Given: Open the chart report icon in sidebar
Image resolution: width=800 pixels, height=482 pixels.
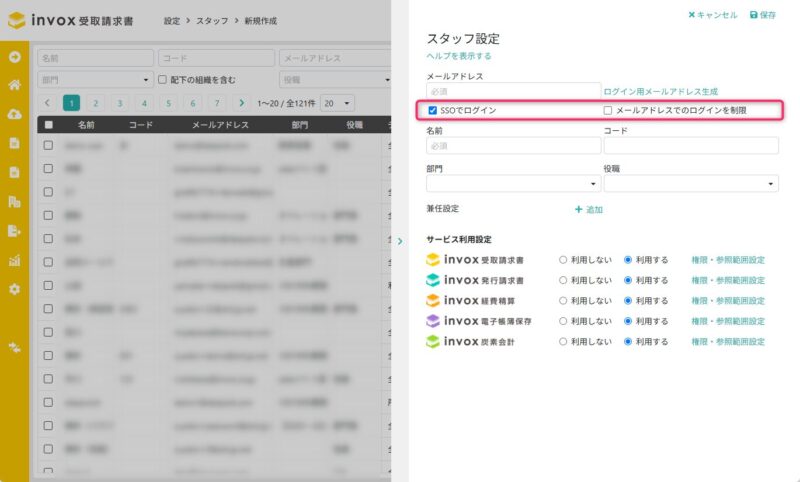Looking at the screenshot, I should pos(14,260).
